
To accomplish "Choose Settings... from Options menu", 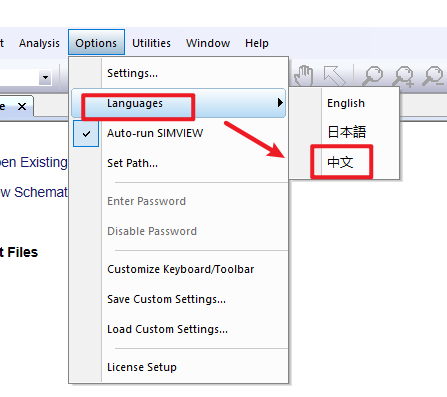I will (179, 73).
